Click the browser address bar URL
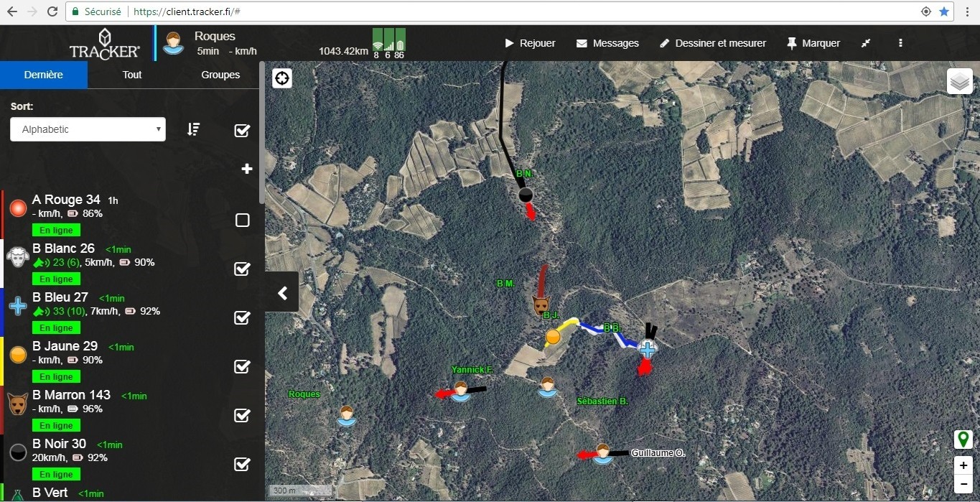This screenshot has width=980, height=502. click(x=187, y=11)
